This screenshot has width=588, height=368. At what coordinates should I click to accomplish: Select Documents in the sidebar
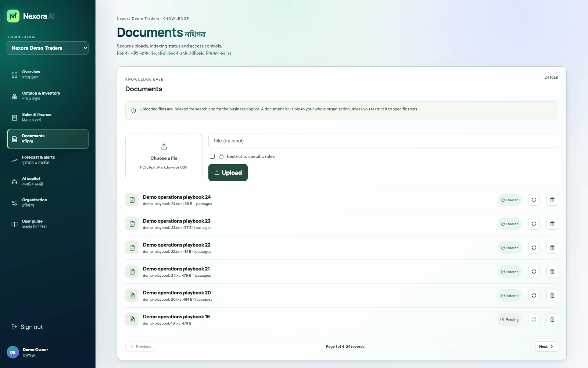click(x=47, y=139)
